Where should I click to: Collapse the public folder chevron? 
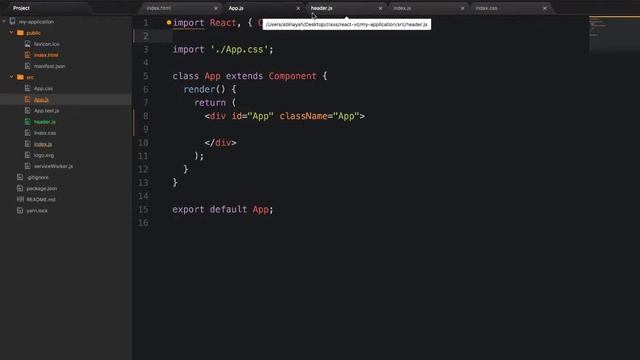click(x=11, y=33)
